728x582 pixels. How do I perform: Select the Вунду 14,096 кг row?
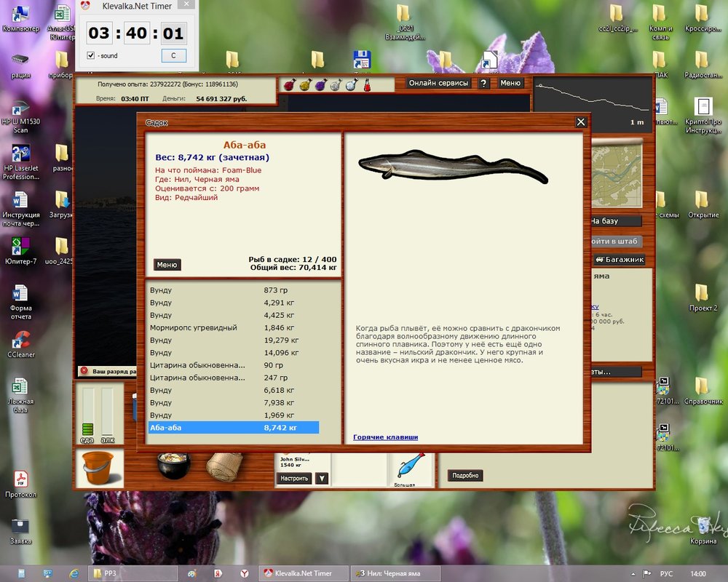tap(234, 353)
